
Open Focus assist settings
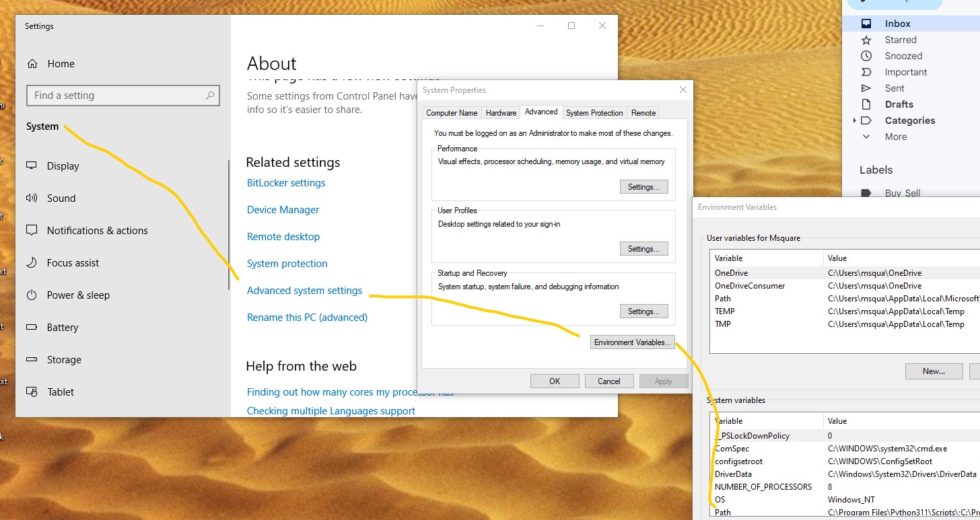point(73,263)
